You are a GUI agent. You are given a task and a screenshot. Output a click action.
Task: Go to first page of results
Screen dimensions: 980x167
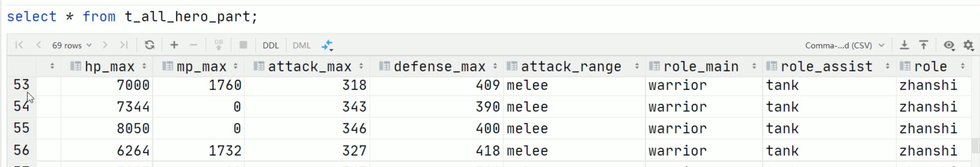[19, 45]
